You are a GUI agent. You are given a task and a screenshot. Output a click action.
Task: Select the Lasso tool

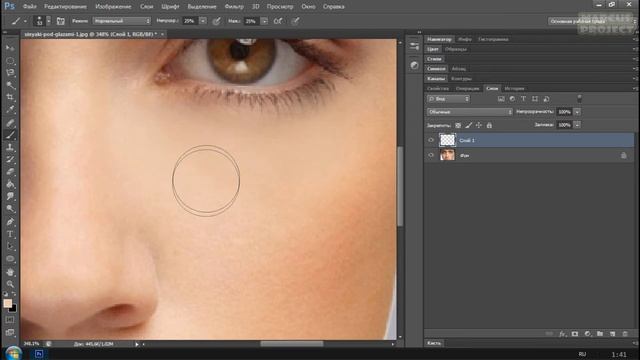[10, 73]
